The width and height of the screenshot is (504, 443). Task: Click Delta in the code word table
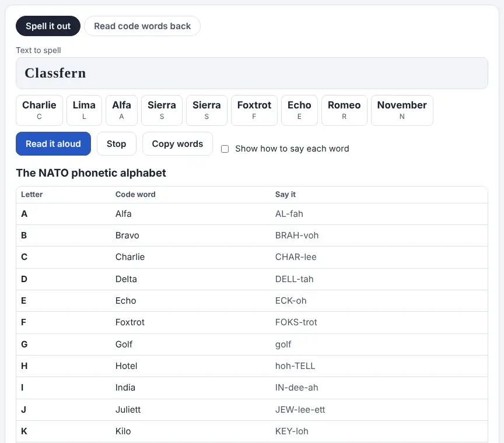[126, 279]
